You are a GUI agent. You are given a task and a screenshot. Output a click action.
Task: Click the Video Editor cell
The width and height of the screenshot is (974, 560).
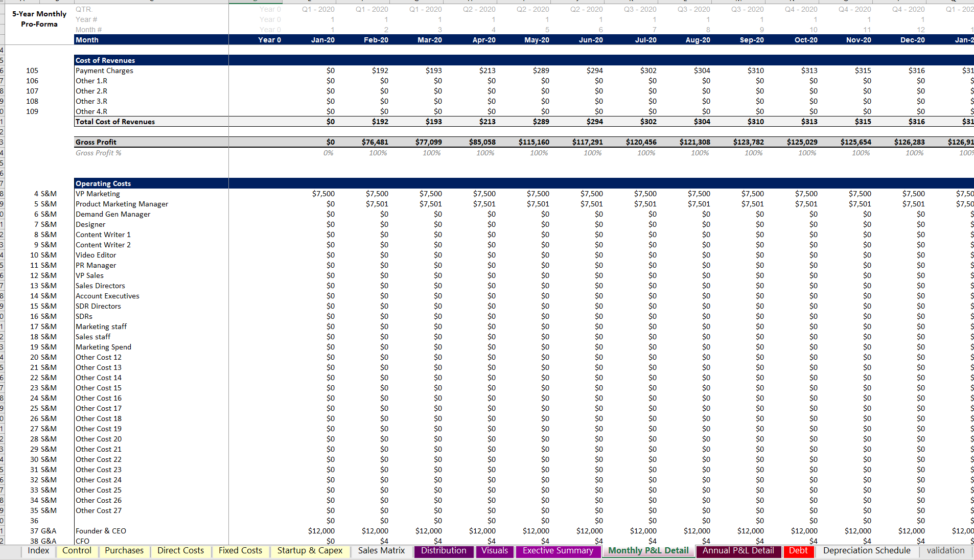(96, 255)
